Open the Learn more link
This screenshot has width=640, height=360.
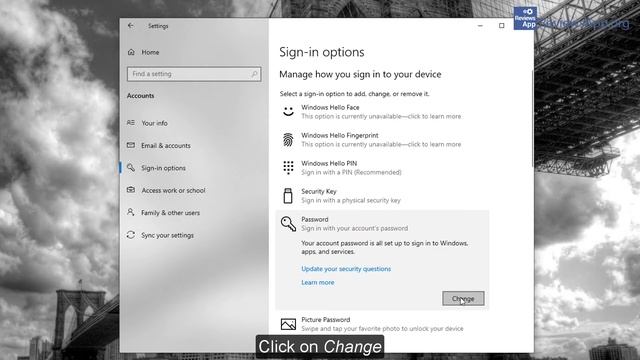click(318, 282)
